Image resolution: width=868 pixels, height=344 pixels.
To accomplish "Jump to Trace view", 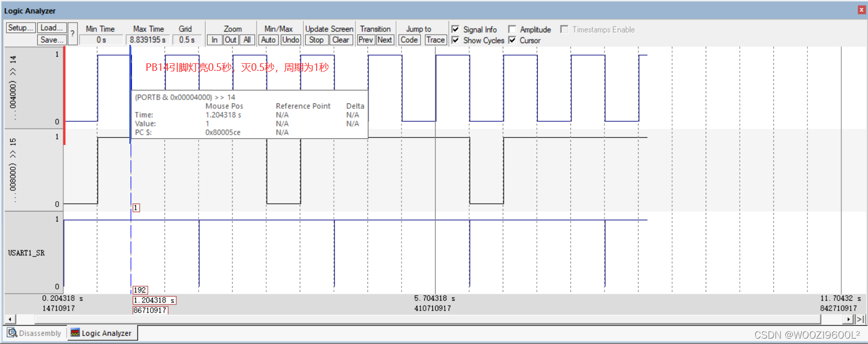I will tap(435, 40).
